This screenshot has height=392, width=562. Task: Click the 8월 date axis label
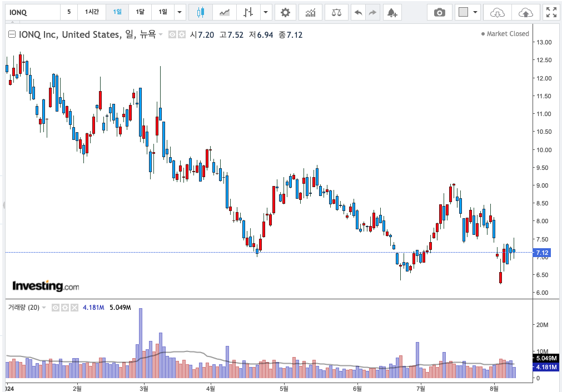(494, 389)
